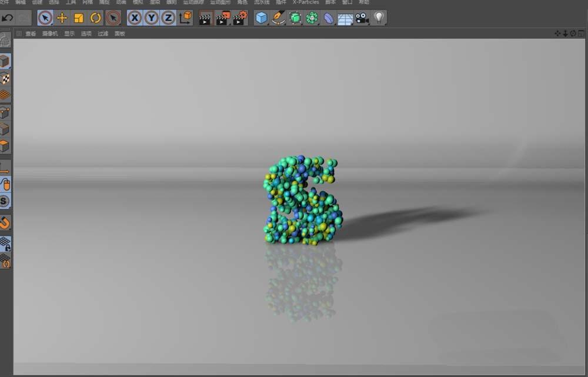Select the spline Pen tool icon
This screenshot has width=588, height=377.
pyautogui.click(x=278, y=18)
